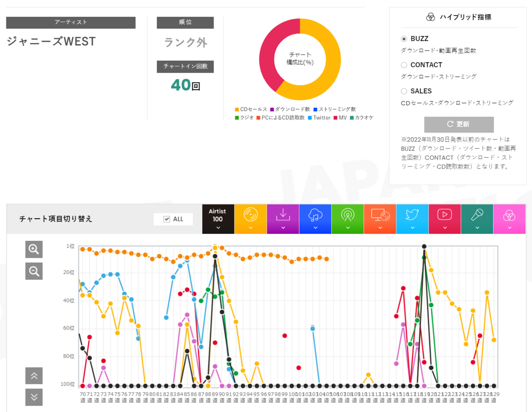Expand chevron under radio tab
Screen dimensions: 532x412
(x=348, y=228)
